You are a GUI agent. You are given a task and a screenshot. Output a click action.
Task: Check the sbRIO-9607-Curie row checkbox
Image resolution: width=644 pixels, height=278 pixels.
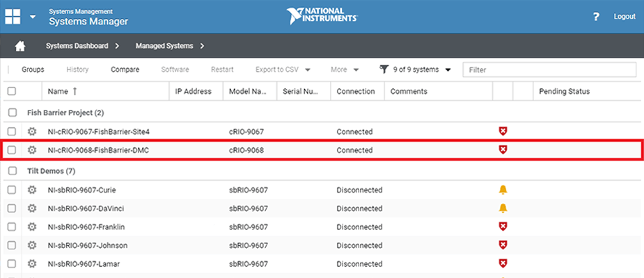click(12, 190)
